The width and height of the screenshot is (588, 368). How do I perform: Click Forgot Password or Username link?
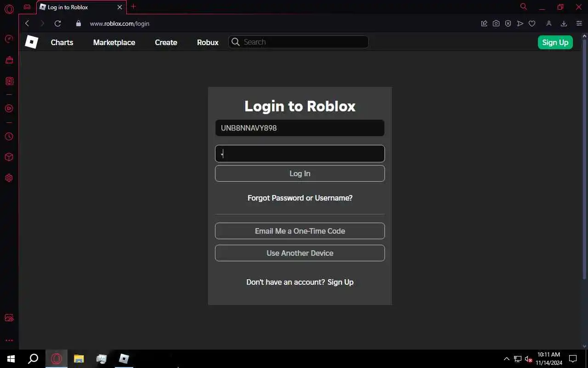(x=300, y=198)
